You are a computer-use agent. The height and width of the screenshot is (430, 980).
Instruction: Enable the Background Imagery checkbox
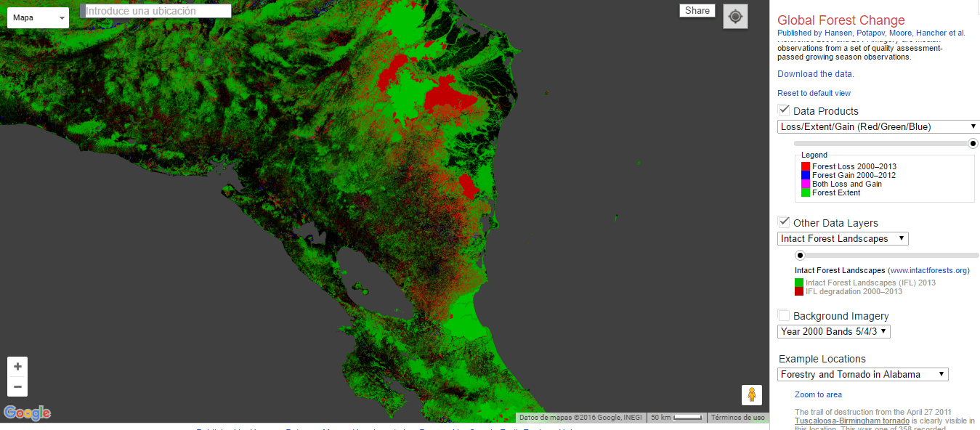pos(784,315)
